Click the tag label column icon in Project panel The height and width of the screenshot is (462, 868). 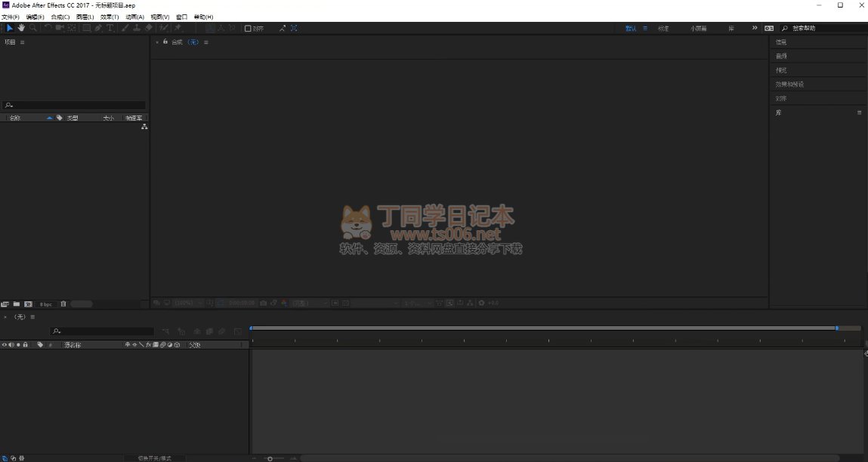tap(59, 118)
